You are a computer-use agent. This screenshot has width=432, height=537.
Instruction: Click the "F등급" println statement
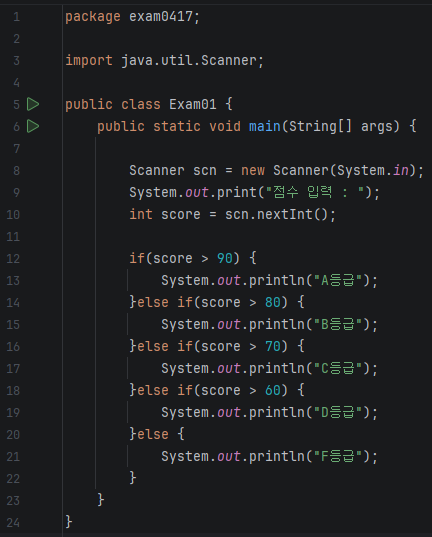click(270, 457)
